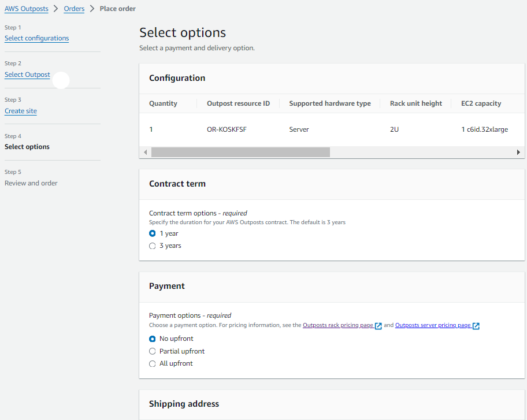Pick the All upfront payment option
Image resolution: width=527 pixels, height=420 pixels.
point(153,363)
